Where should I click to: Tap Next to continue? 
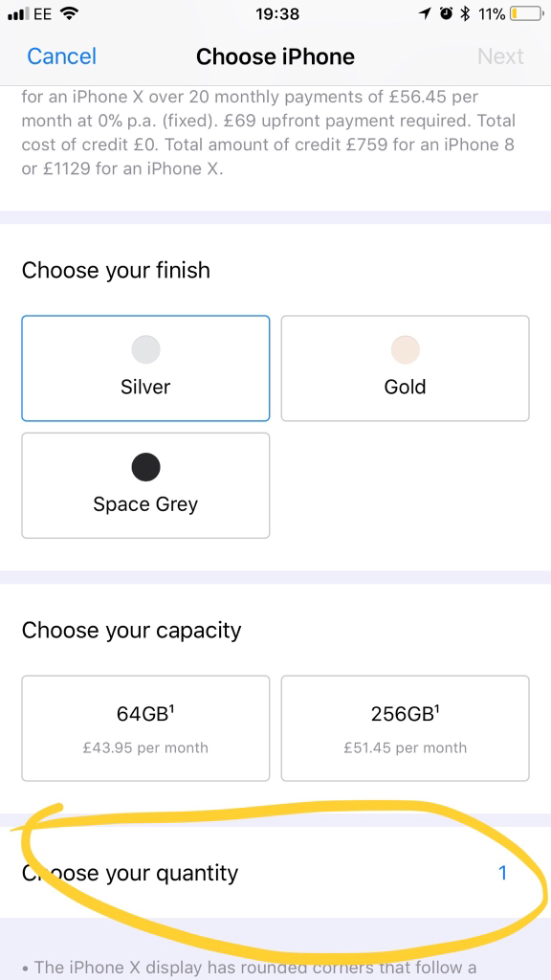pos(500,56)
